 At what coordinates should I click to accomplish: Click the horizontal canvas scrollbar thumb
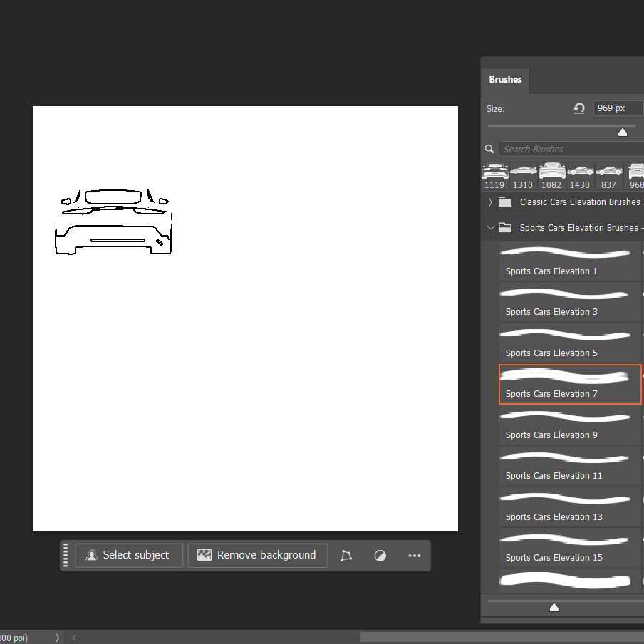[x=502, y=637]
